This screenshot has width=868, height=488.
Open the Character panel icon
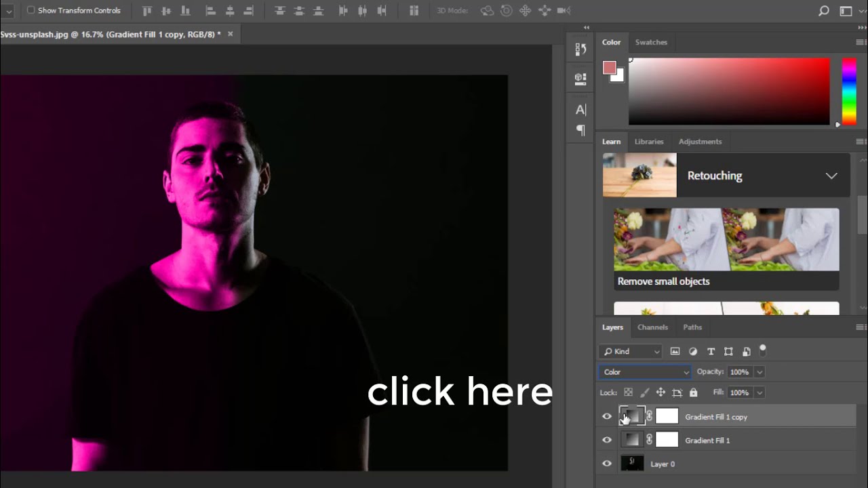[x=580, y=110]
